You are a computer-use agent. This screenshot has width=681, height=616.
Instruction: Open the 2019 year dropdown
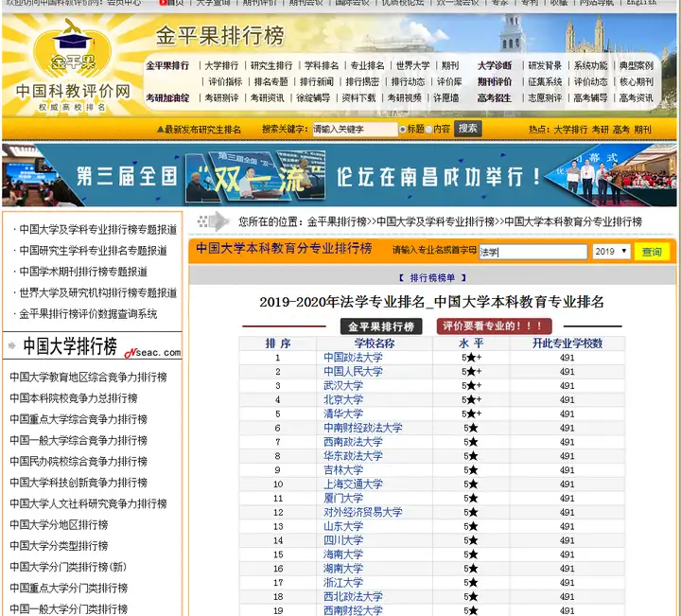click(611, 251)
